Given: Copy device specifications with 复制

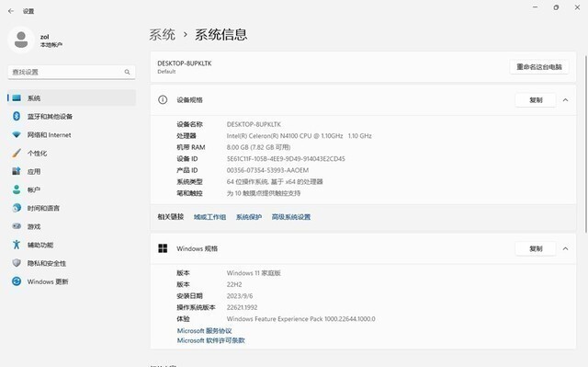Looking at the screenshot, I should click(536, 100).
